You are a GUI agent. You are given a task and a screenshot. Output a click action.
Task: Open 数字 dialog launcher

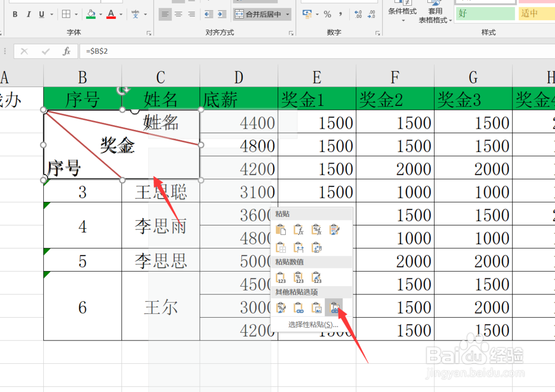click(377, 33)
